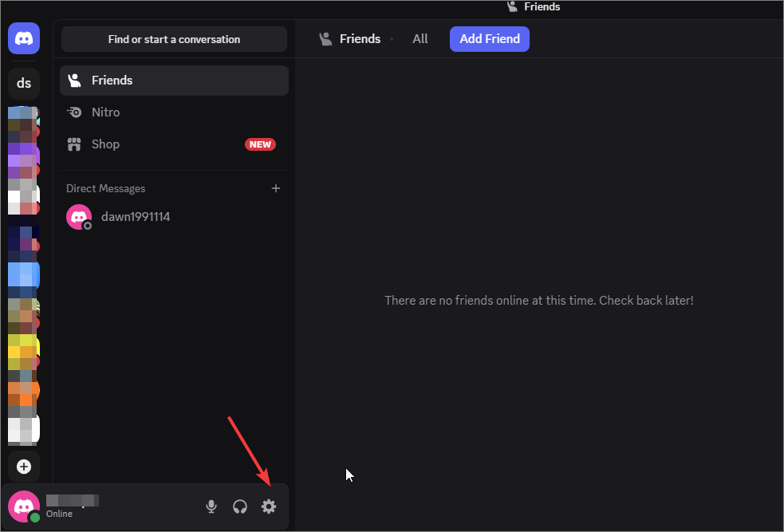
Task: Select the "ds" server icon
Action: [23, 83]
